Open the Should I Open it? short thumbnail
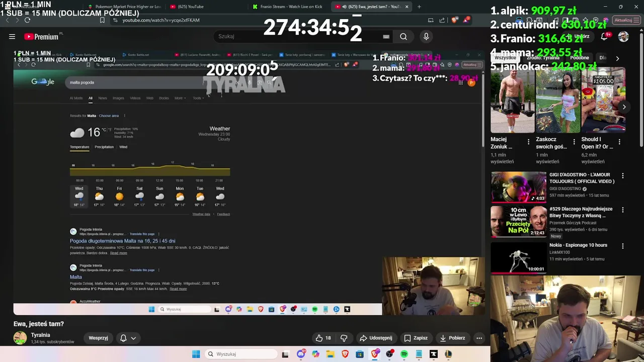The height and width of the screenshot is (362, 644). (x=603, y=101)
